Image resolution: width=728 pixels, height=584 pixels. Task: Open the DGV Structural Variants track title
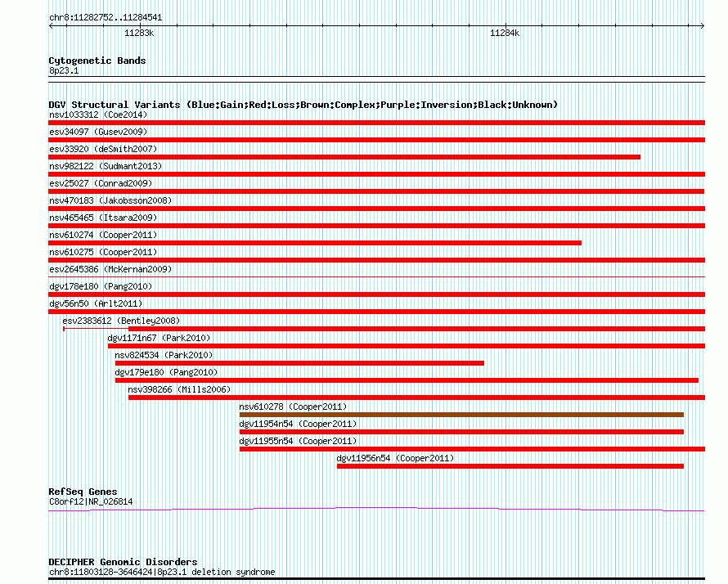pyautogui.click(x=303, y=105)
